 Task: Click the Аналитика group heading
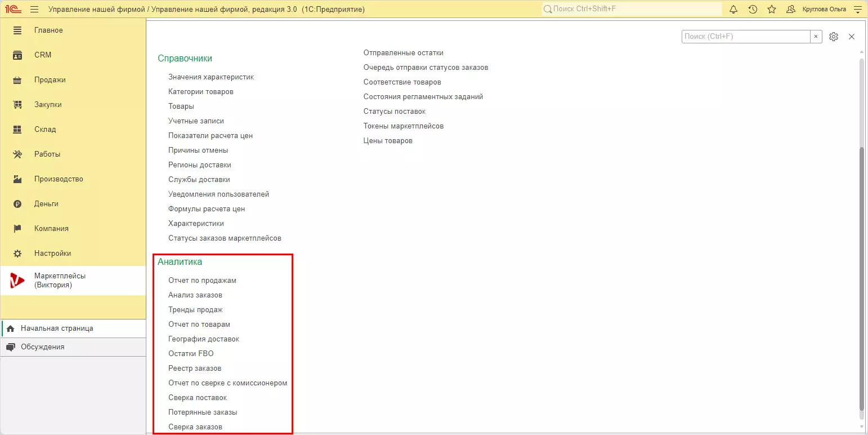(x=180, y=262)
